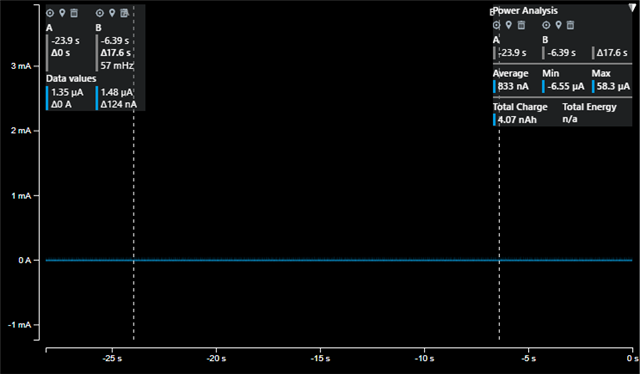Image resolution: width=640 pixels, height=374 pixels.
Task: Click Δ17.6 s in Power Analysis panel
Action: [612, 53]
